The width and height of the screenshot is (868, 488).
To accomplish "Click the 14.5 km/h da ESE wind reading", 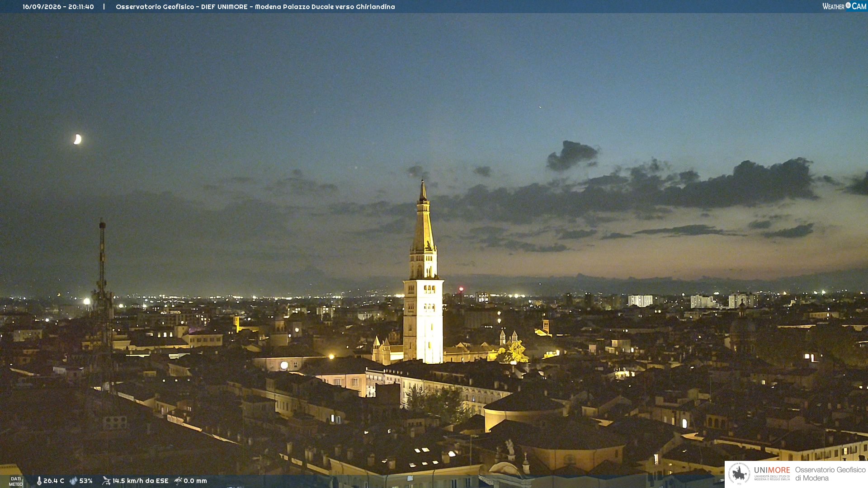I will click(141, 481).
